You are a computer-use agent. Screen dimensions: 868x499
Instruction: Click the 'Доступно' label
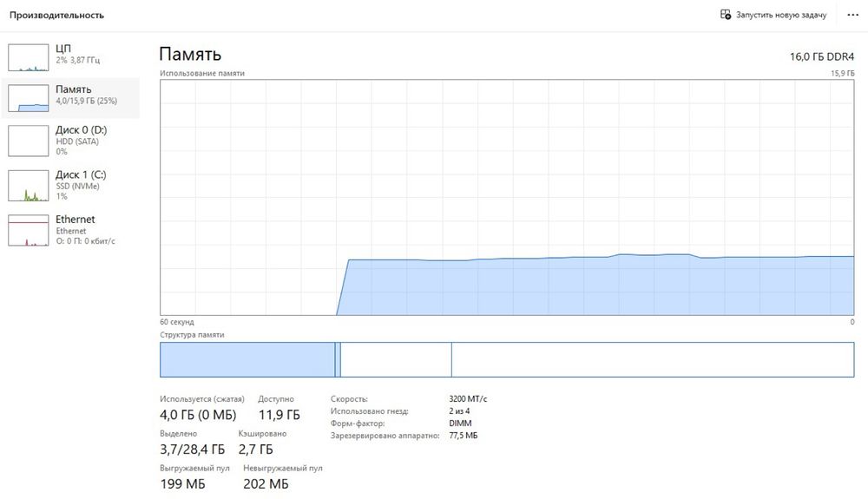(x=276, y=399)
